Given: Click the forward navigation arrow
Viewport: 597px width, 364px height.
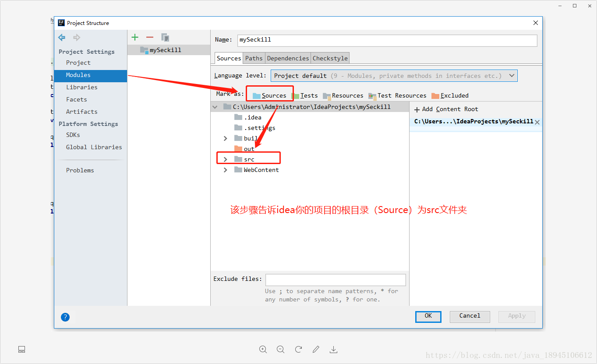Looking at the screenshot, I should point(77,38).
